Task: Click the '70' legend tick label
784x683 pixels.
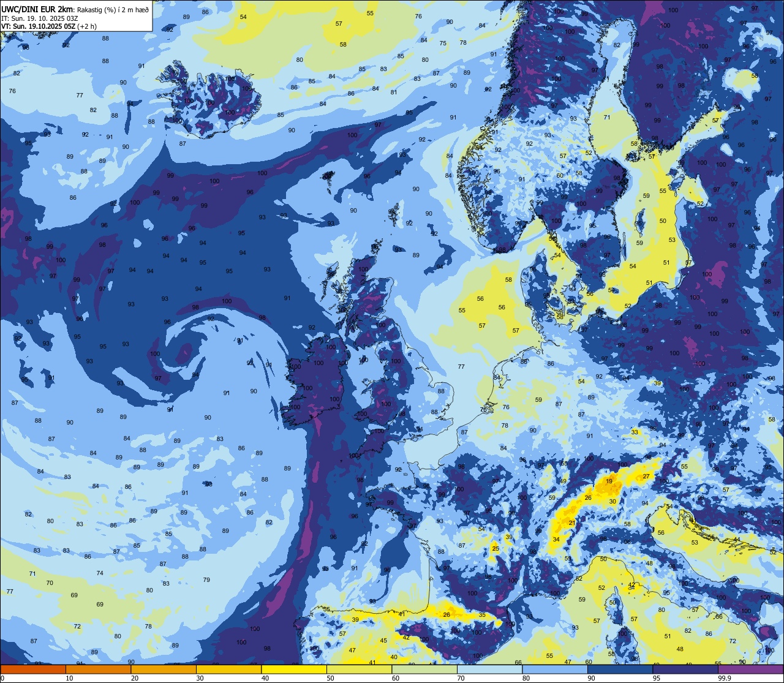Action: (461, 678)
